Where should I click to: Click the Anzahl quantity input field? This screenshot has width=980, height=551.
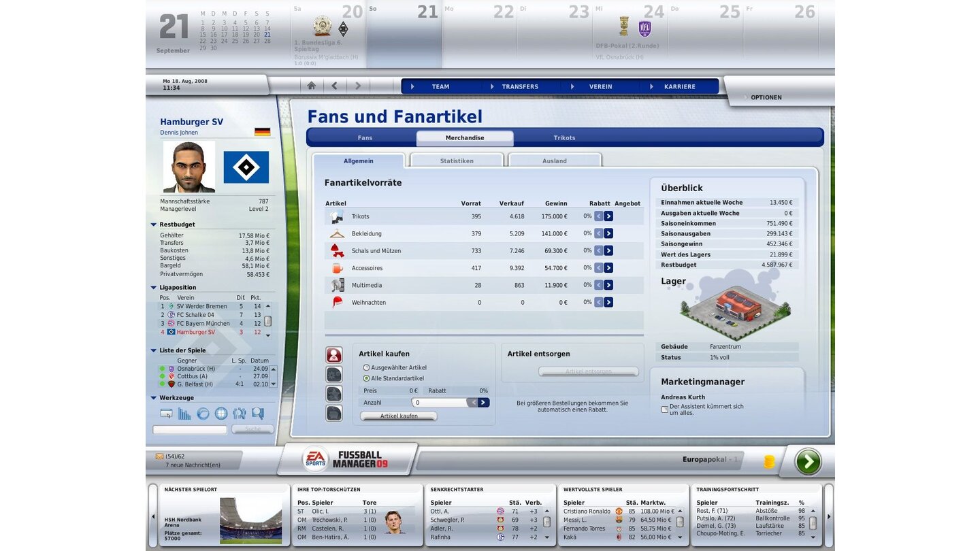coord(439,403)
